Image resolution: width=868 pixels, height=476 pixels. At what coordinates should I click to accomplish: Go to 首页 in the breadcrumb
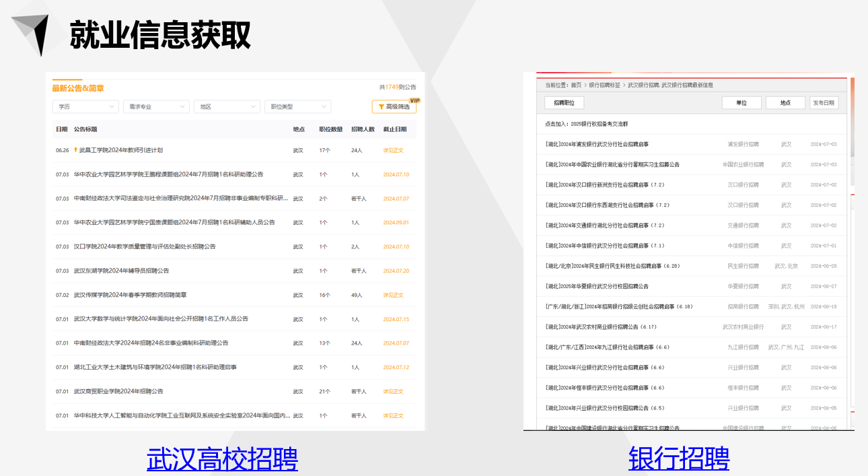pos(576,86)
